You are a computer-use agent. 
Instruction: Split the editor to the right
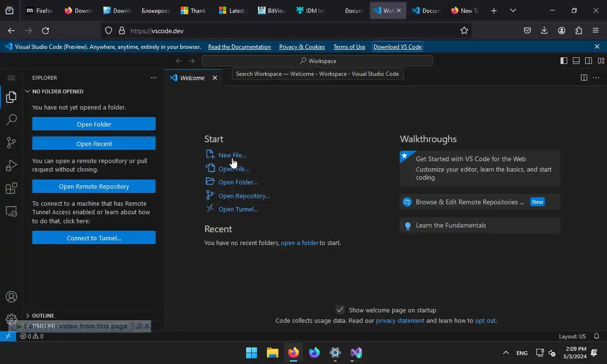(x=584, y=78)
